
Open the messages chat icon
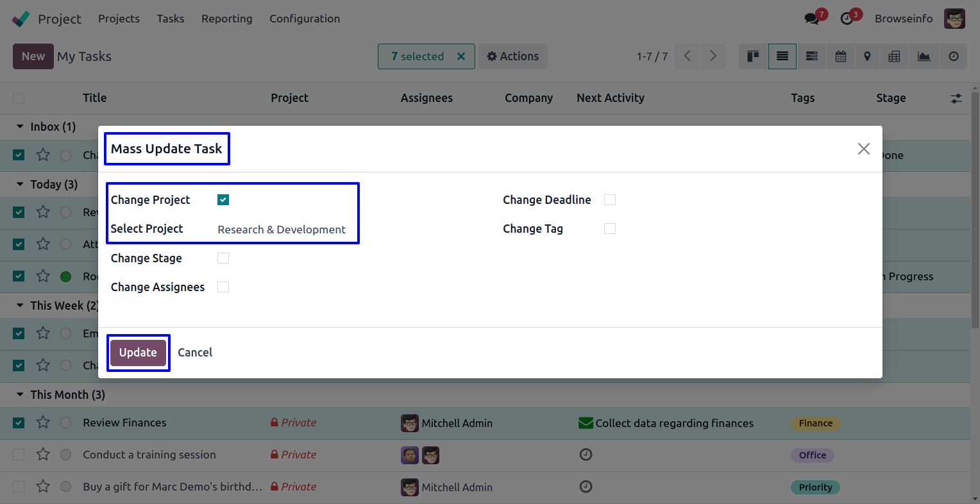point(812,19)
